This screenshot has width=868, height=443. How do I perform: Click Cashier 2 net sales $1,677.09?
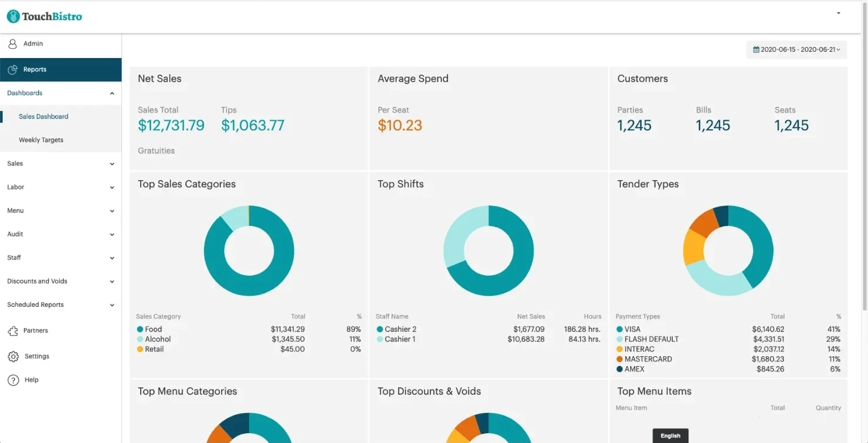(529, 330)
